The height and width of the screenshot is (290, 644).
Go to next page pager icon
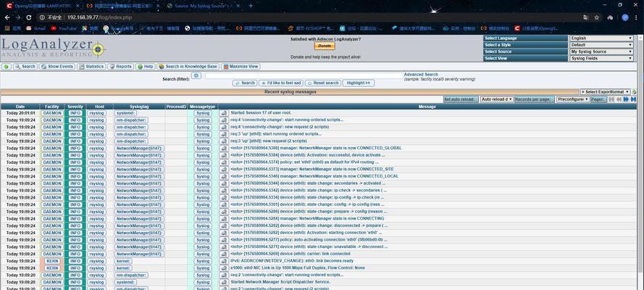pyautogui.click(x=626, y=99)
